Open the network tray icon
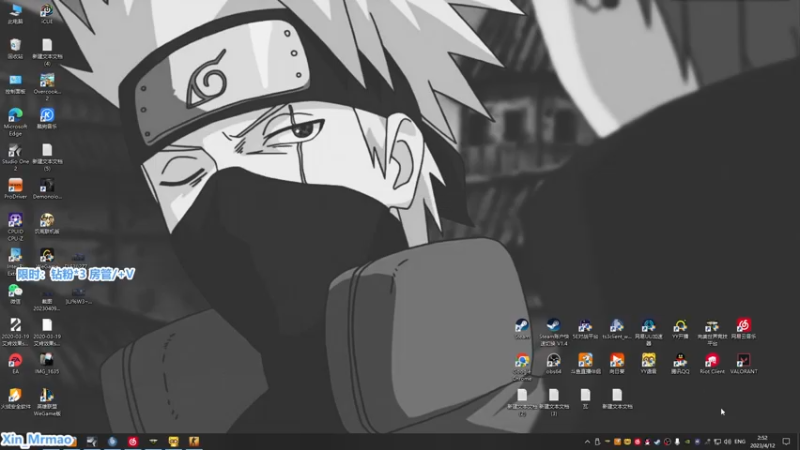 point(717,442)
